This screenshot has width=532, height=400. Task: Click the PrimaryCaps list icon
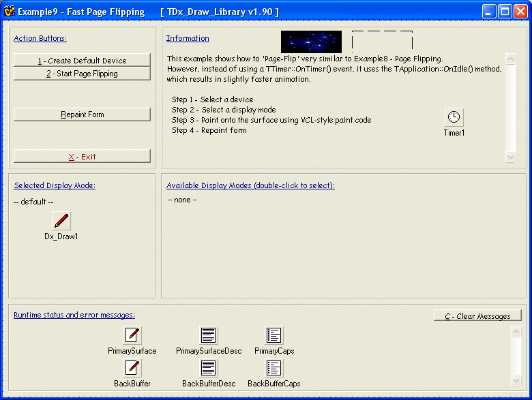click(274, 335)
